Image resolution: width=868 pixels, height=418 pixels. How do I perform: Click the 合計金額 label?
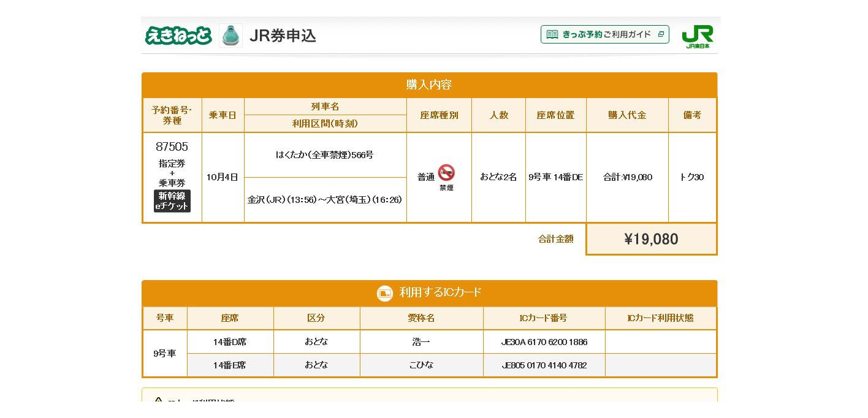[556, 239]
